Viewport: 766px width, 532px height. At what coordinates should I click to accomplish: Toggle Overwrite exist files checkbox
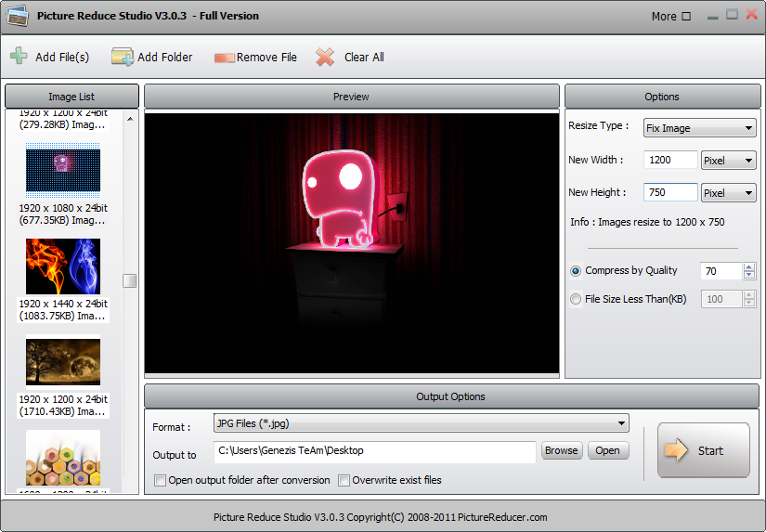(x=344, y=480)
